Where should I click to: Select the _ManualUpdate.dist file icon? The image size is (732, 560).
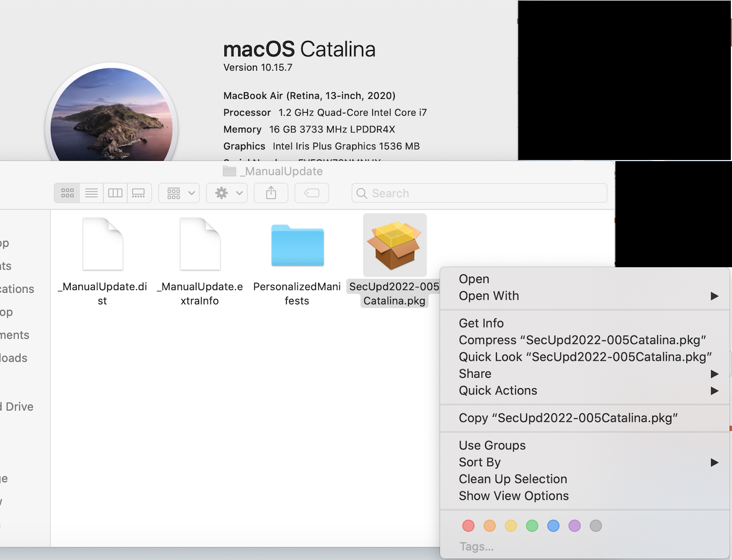pyautogui.click(x=103, y=244)
